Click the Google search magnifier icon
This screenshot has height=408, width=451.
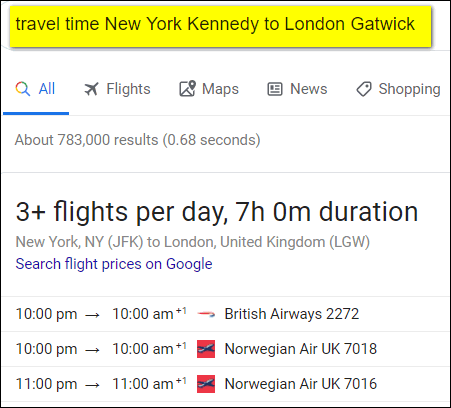point(22,89)
